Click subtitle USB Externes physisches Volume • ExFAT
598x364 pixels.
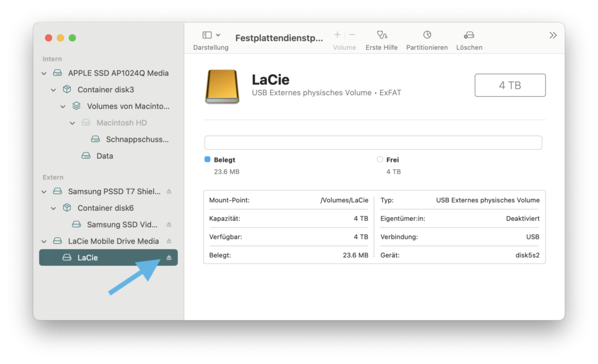[x=326, y=93]
